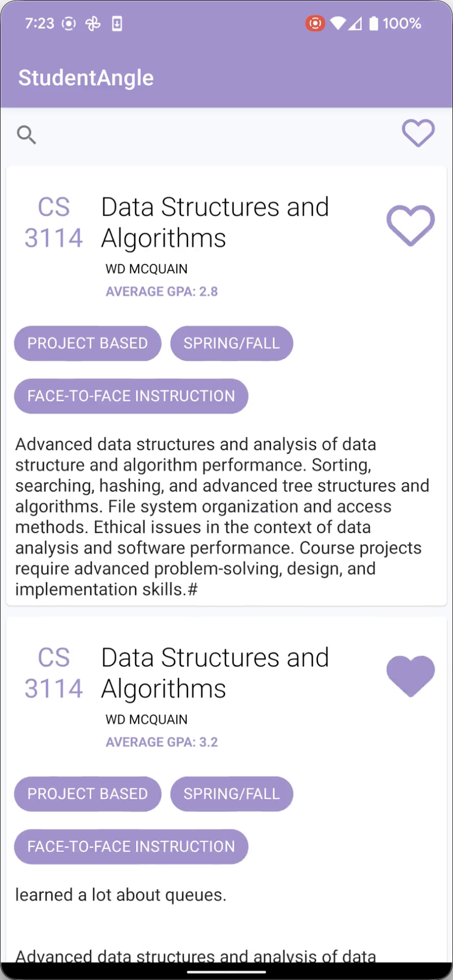Click the SPRING/FALL tag on second card
This screenshot has width=453, height=980.
coord(231,794)
